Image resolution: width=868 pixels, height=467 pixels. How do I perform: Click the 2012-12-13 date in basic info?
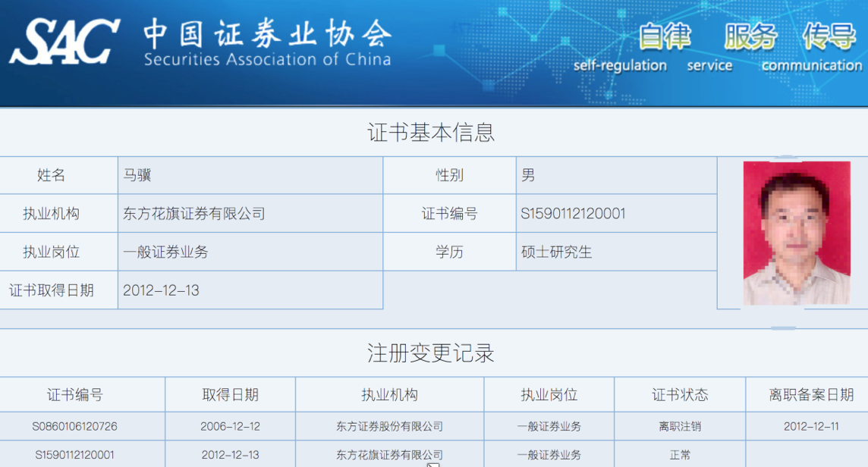(161, 290)
